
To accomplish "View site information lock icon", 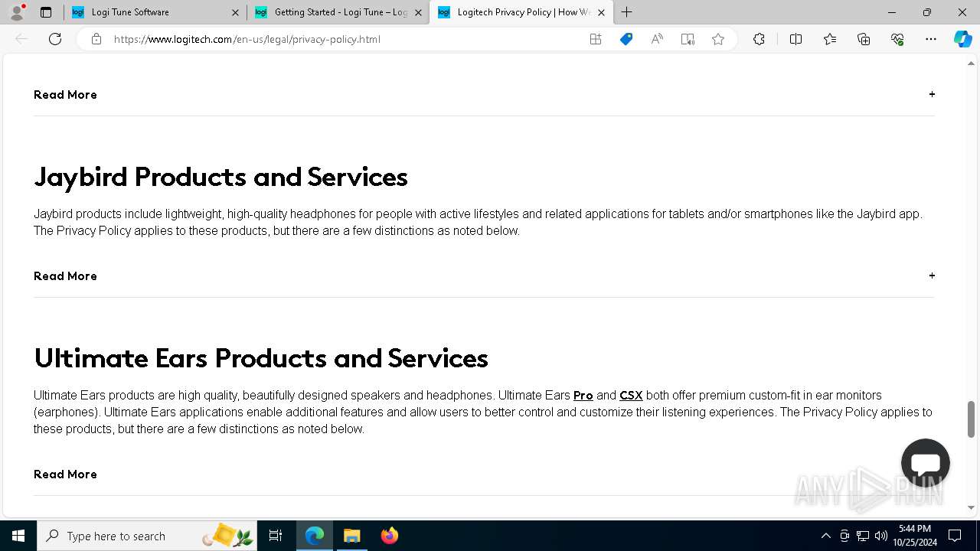I will 96,39.
